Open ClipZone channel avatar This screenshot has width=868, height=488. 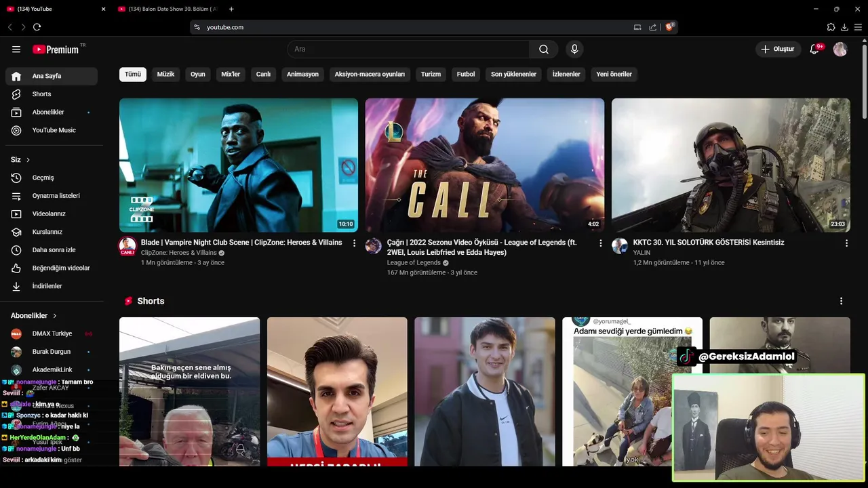point(127,246)
